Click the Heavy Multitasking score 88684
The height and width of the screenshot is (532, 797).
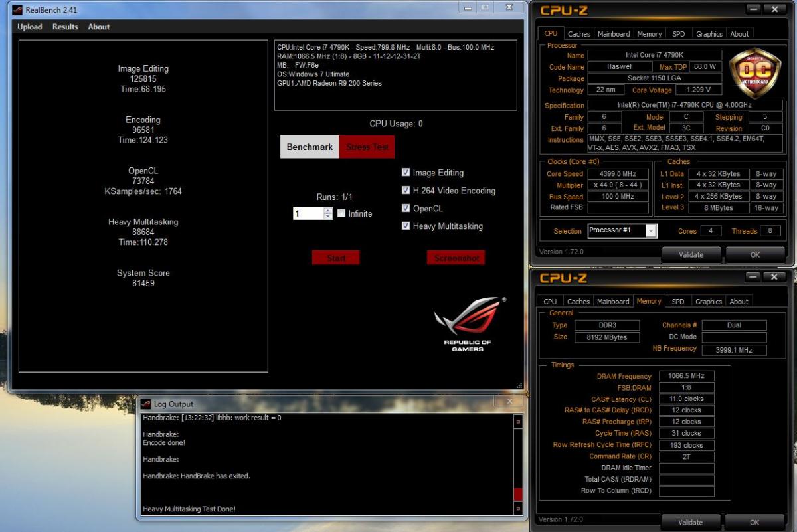tap(143, 232)
